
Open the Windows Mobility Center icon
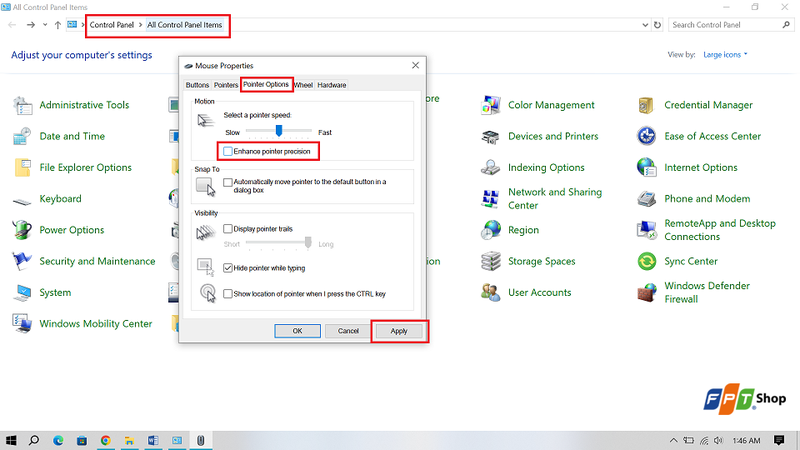pyautogui.click(x=22, y=323)
